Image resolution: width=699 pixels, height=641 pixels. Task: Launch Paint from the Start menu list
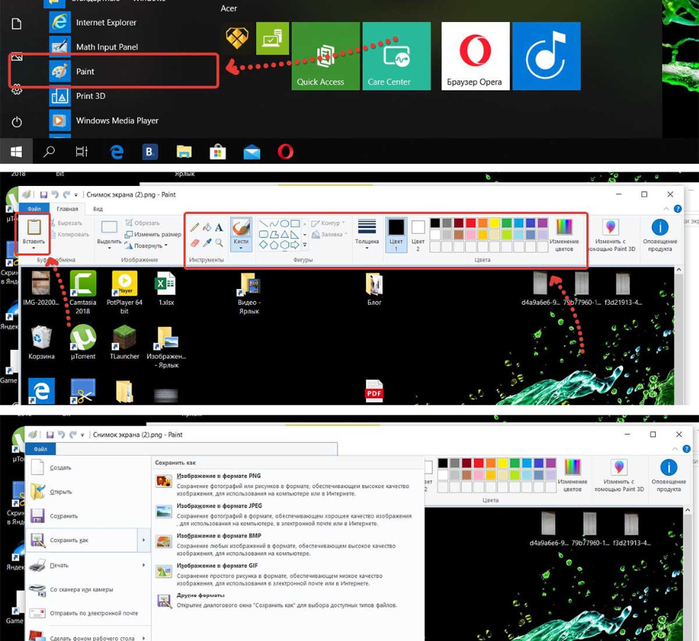pyautogui.click(x=85, y=71)
